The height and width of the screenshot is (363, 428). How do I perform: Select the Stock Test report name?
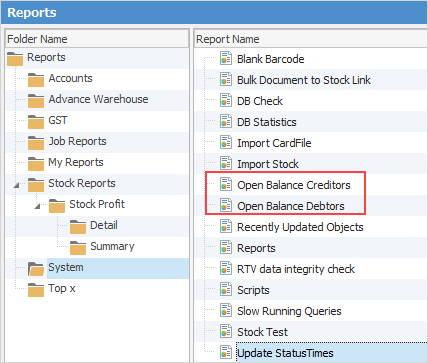[263, 332]
